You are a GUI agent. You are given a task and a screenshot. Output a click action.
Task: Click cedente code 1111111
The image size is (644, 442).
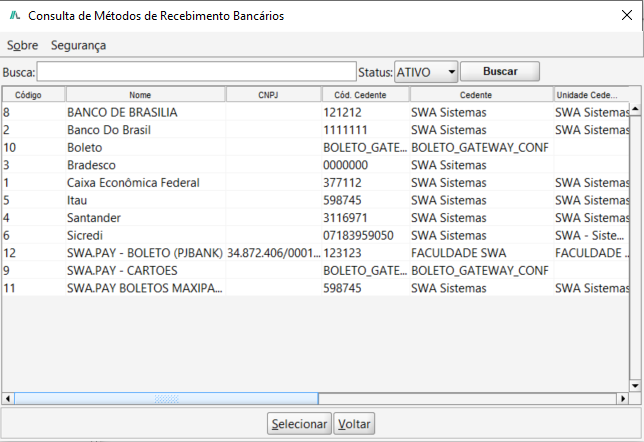pos(345,130)
